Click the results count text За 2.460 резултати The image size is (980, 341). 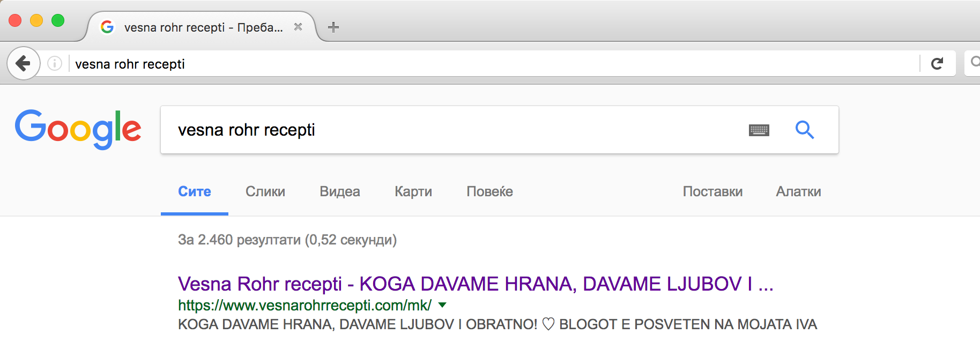[x=287, y=240]
